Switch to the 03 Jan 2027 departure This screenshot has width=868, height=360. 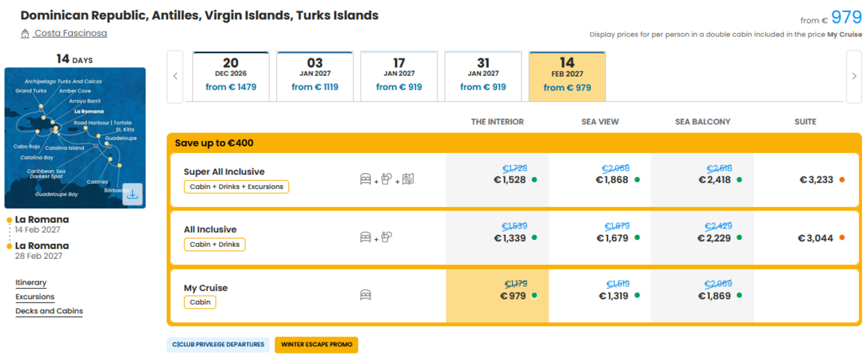point(315,76)
